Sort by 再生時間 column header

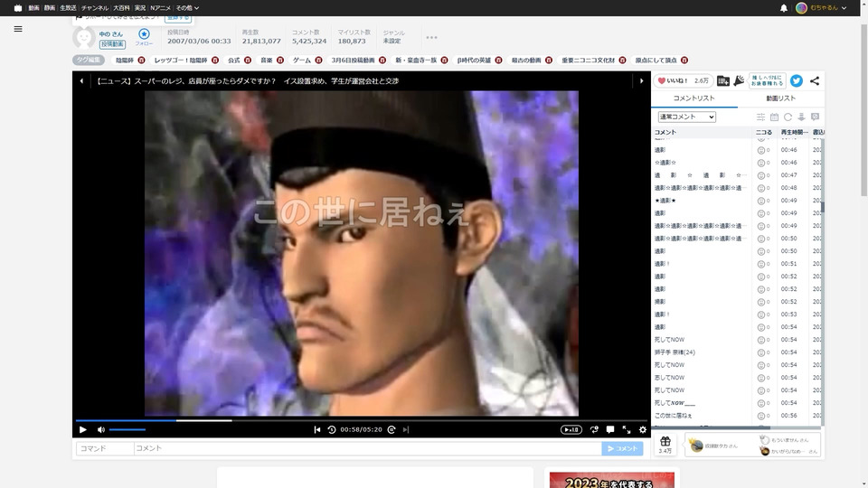(x=794, y=132)
